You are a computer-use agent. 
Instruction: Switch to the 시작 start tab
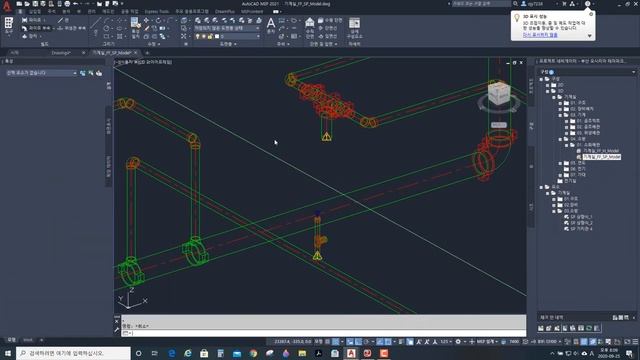point(15,53)
